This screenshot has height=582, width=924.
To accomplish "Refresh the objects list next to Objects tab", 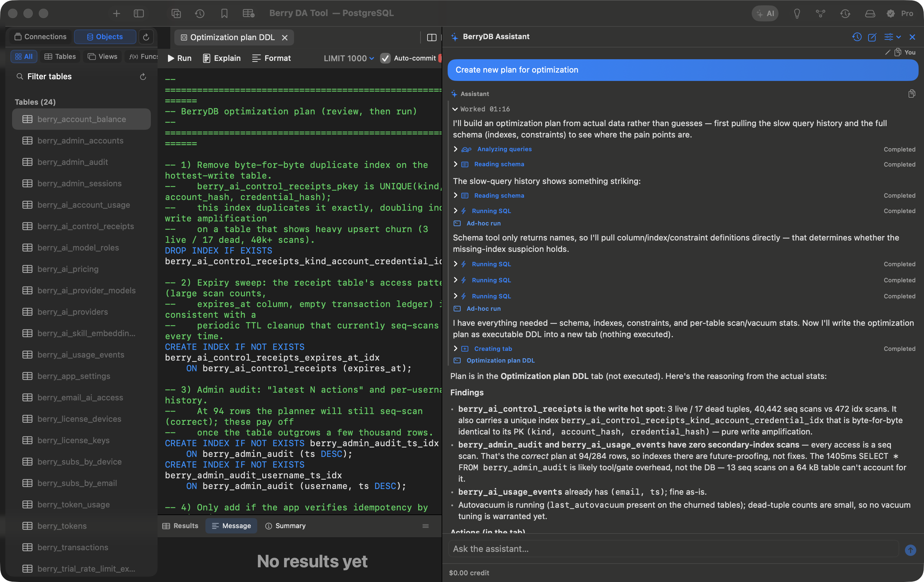I will click(146, 37).
